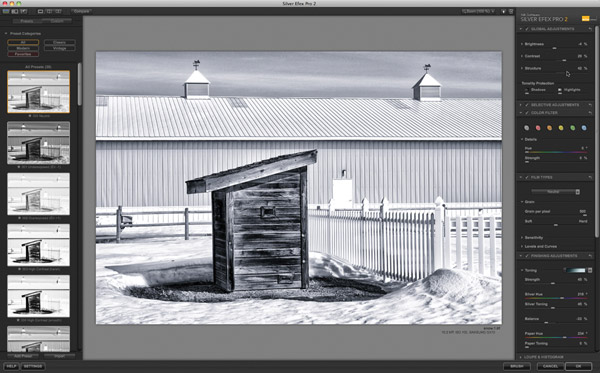
Task: Expand the Levels and Curves section
Action: coord(540,246)
